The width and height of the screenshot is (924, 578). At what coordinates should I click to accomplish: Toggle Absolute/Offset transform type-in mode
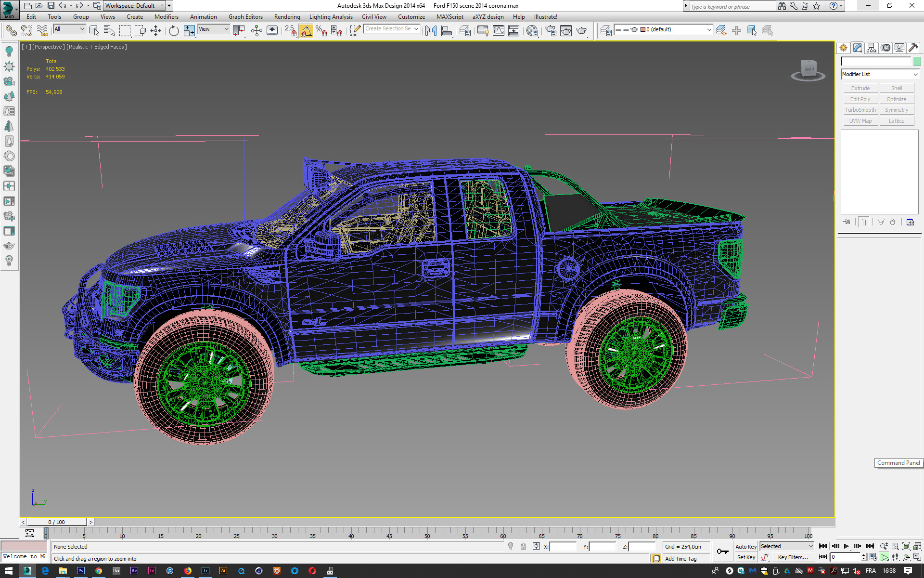[x=536, y=546]
